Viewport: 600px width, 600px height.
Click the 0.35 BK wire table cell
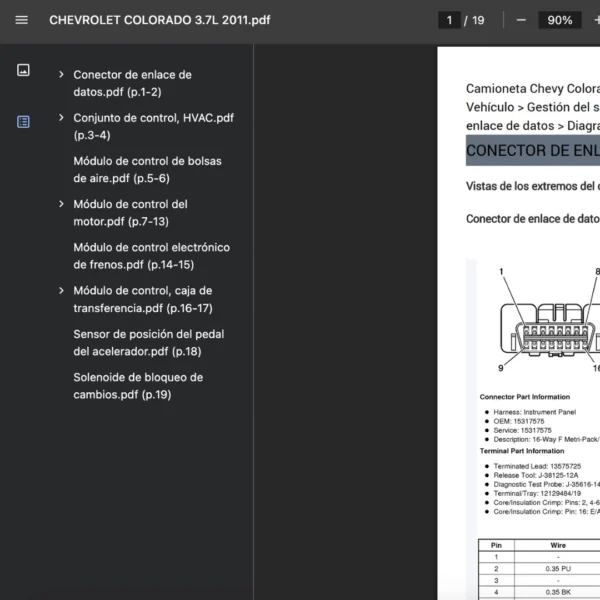(558, 592)
